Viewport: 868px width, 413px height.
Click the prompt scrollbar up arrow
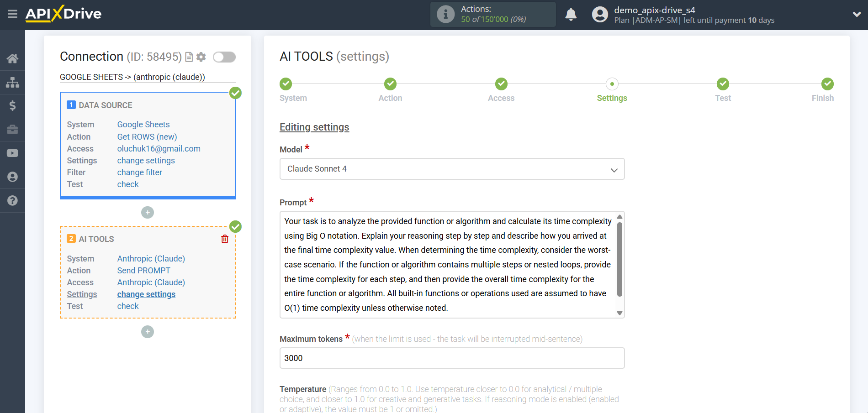pyautogui.click(x=619, y=217)
